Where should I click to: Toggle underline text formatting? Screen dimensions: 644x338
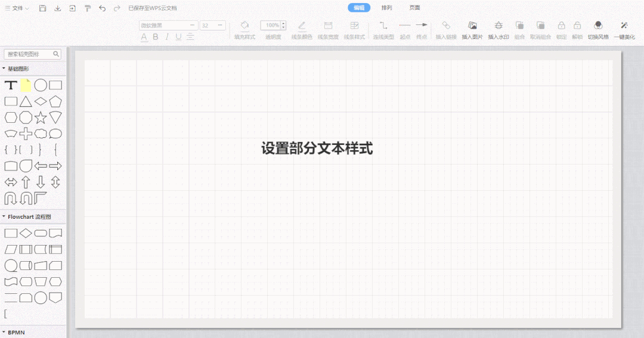coord(178,37)
